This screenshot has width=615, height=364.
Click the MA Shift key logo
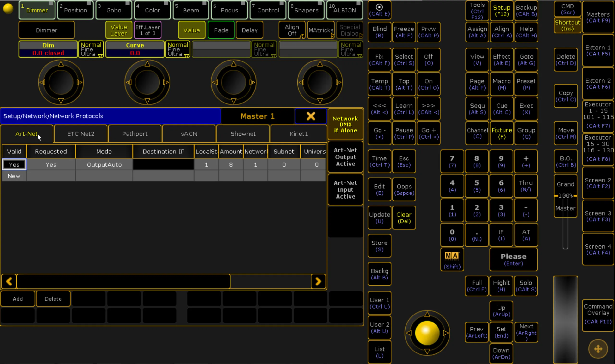[x=452, y=259]
